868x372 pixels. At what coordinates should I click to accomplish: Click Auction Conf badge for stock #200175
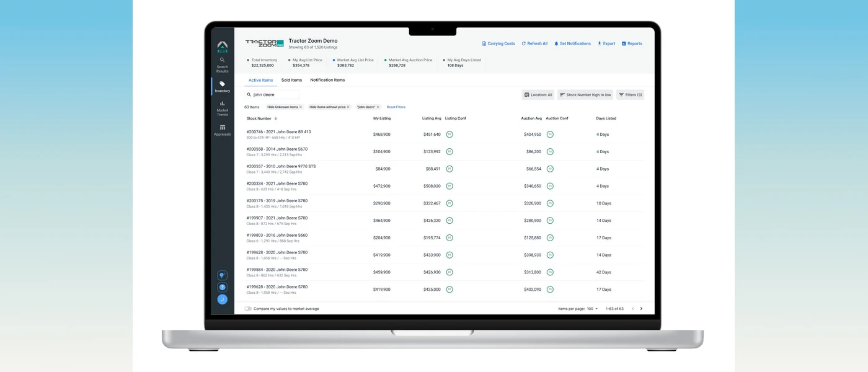tap(550, 203)
